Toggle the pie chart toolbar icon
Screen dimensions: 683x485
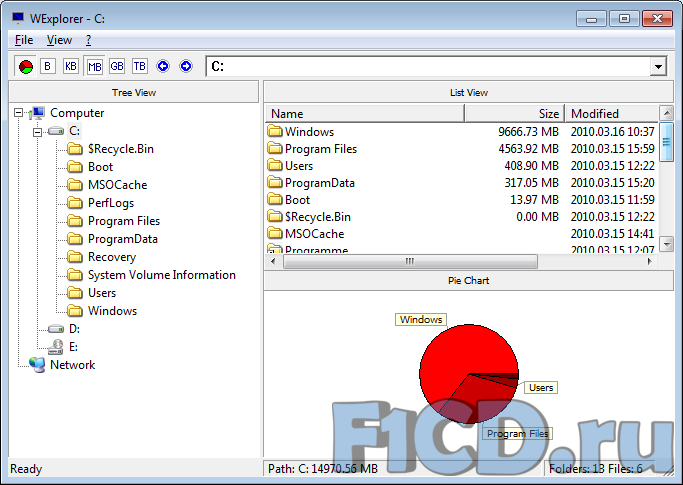[26, 67]
